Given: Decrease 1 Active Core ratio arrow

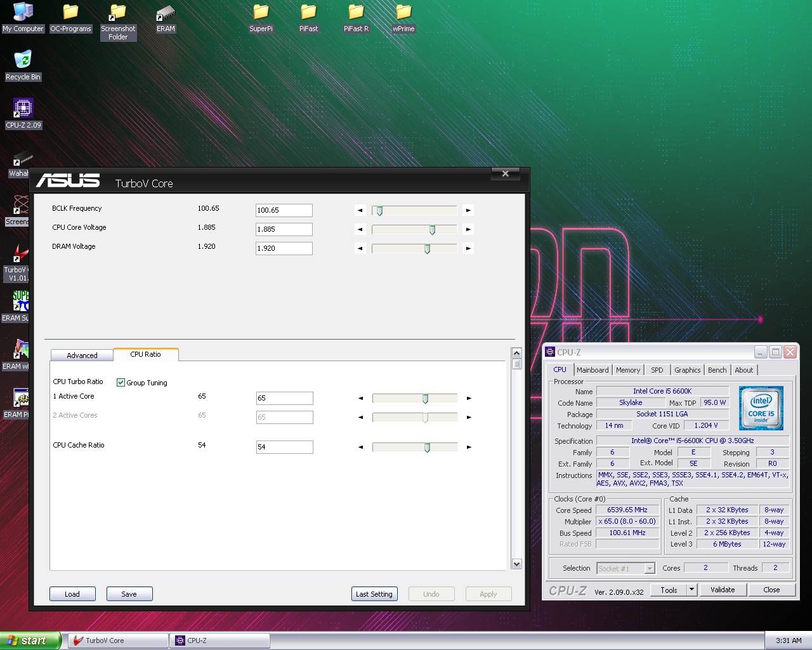Looking at the screenshot, I should tap(361, 398).
